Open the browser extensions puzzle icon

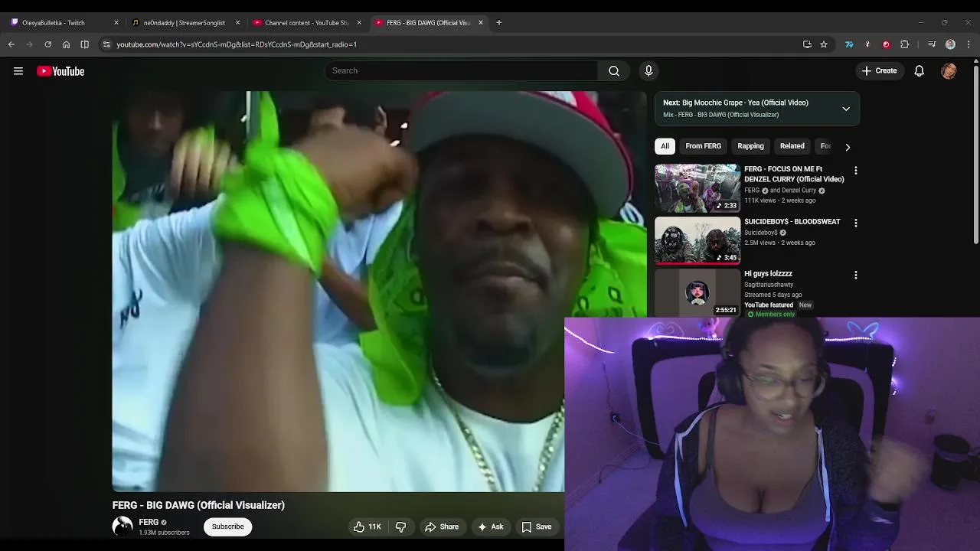pyautogui.click(x=904, y=44)
